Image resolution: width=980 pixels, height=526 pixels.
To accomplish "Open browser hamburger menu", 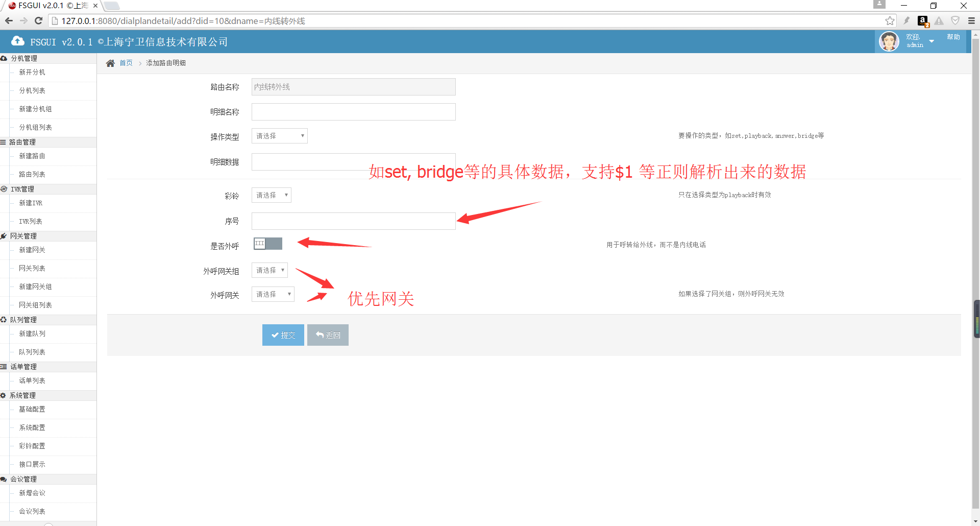I will point(971,21).
